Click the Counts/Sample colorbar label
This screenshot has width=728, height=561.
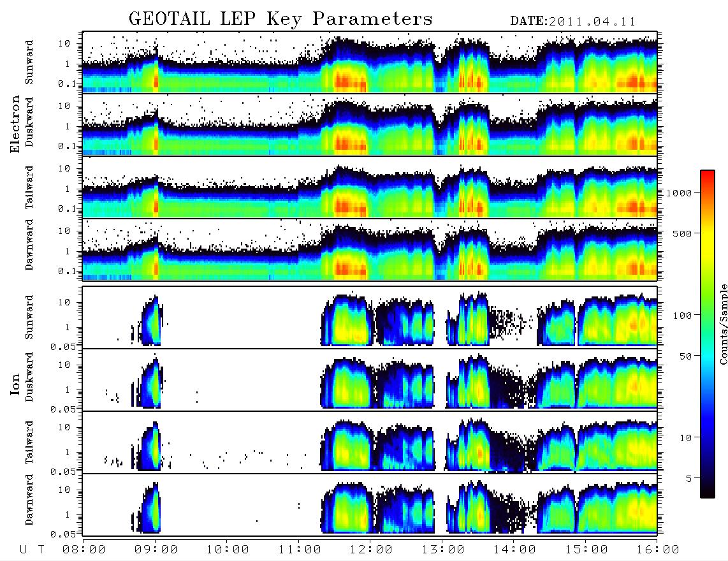[x=723, y=324]
